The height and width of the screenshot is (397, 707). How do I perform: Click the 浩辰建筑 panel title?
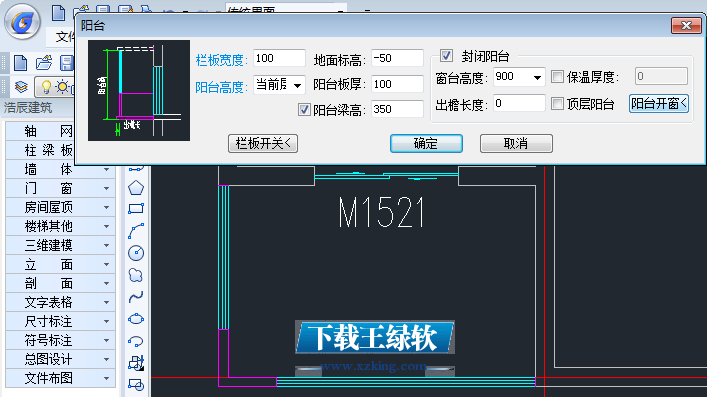[28, 108]
